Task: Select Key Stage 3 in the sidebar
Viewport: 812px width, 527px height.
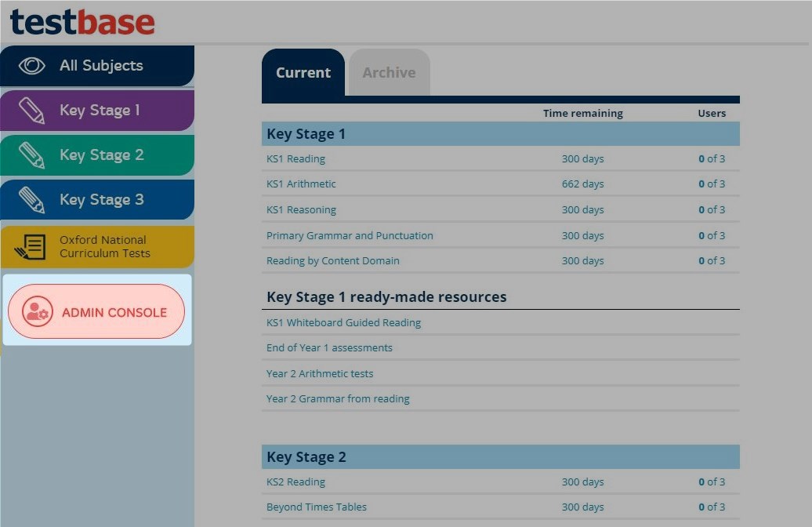Action: [x=101, y=200]
